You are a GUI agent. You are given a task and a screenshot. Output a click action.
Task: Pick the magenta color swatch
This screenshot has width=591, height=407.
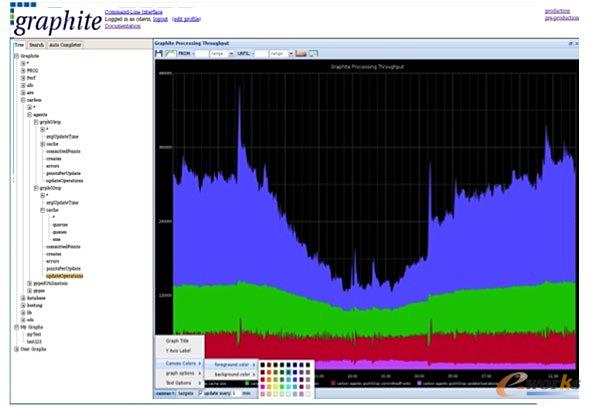(x=263, y=387)
